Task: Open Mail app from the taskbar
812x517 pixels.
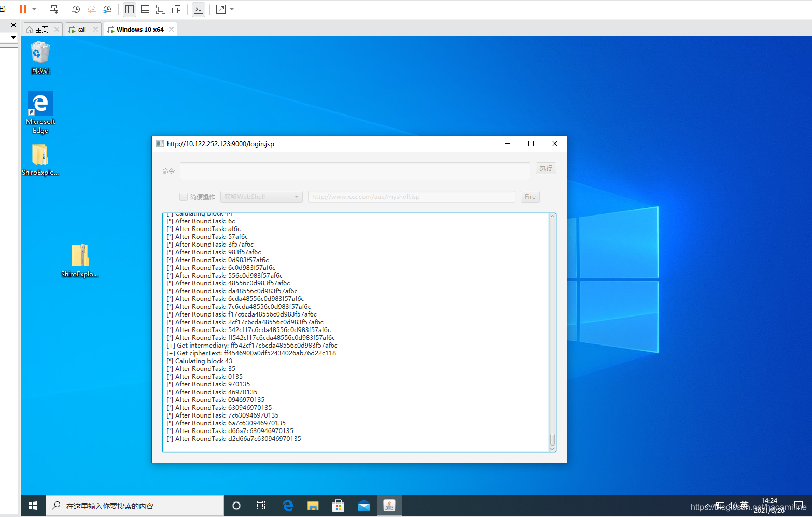Action: pos(364,506)
